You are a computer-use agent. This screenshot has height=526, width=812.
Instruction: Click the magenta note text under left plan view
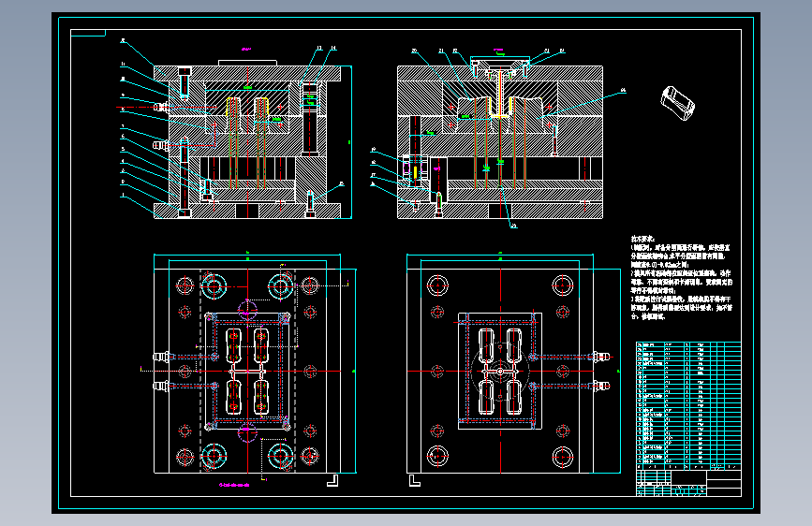pyautogui.click(x=234, y=485)
